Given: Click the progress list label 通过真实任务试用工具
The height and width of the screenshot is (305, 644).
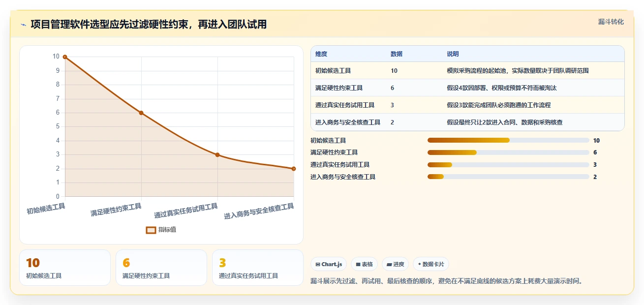Looking at the screenshot, I should 340,165.
